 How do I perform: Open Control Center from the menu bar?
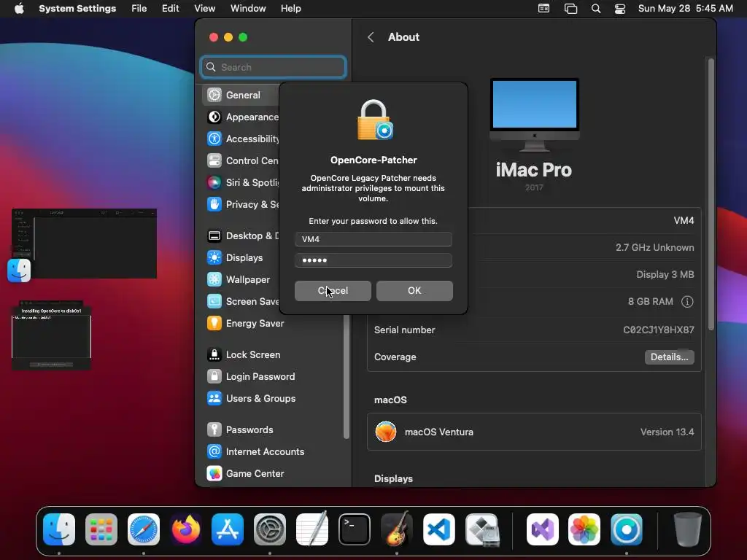pyautogui.click(x=620, y=9)
